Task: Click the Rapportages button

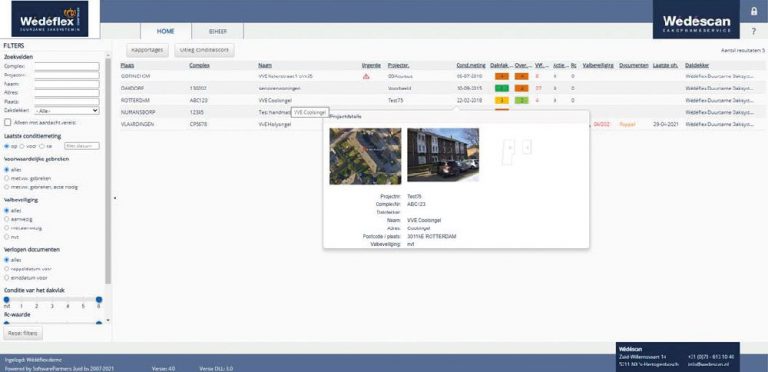Action: [147, 50]
